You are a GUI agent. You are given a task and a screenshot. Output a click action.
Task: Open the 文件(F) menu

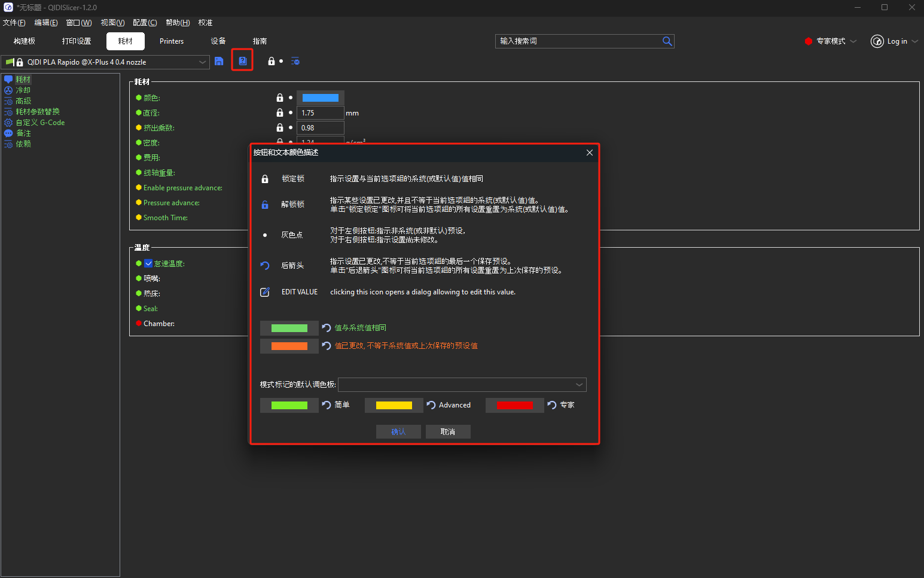[x=14, y=23]
